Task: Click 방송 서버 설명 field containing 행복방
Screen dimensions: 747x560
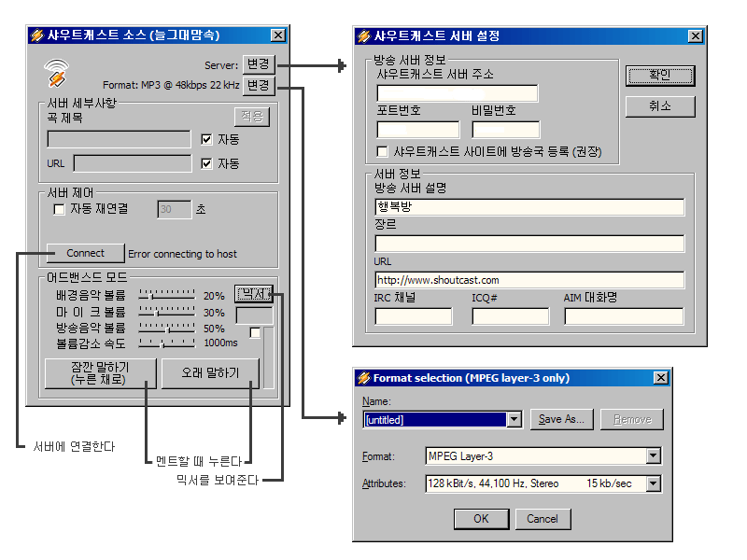Action: click(529, 207)
